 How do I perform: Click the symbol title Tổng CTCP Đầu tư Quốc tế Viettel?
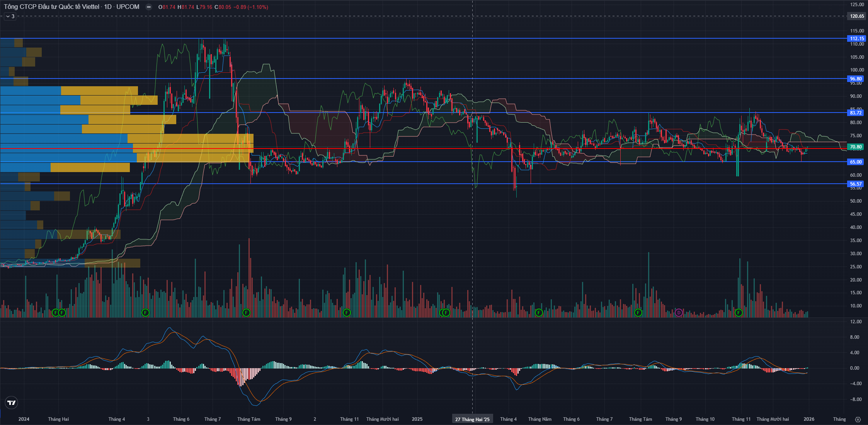click(x=51, y=7)
